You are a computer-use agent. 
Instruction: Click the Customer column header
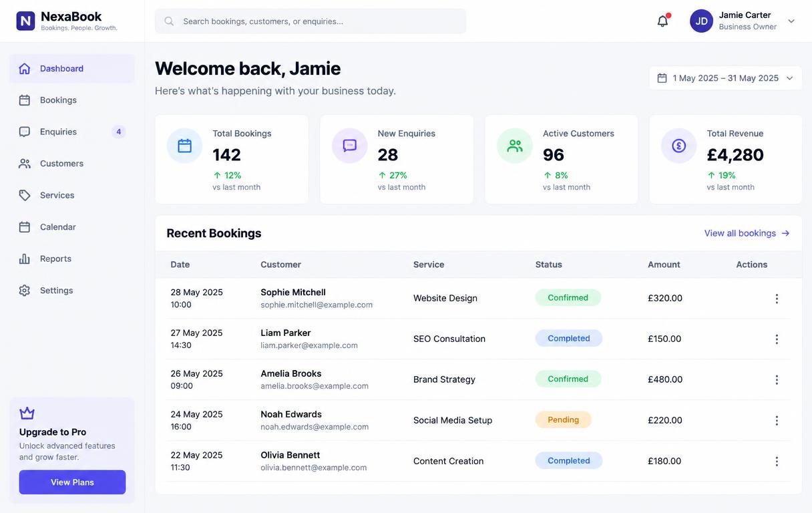pyautogui.click(x=281, y=265)
